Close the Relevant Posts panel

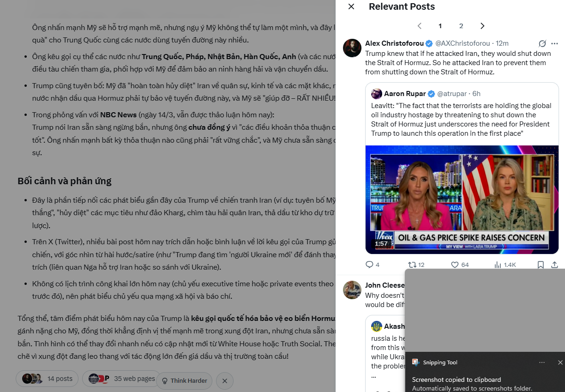[x=351, y=6]
